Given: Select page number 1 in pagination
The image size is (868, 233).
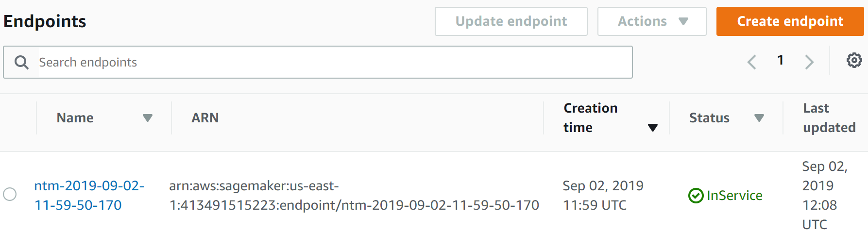Looking at the screenshot, I should (x=780, y=60).
